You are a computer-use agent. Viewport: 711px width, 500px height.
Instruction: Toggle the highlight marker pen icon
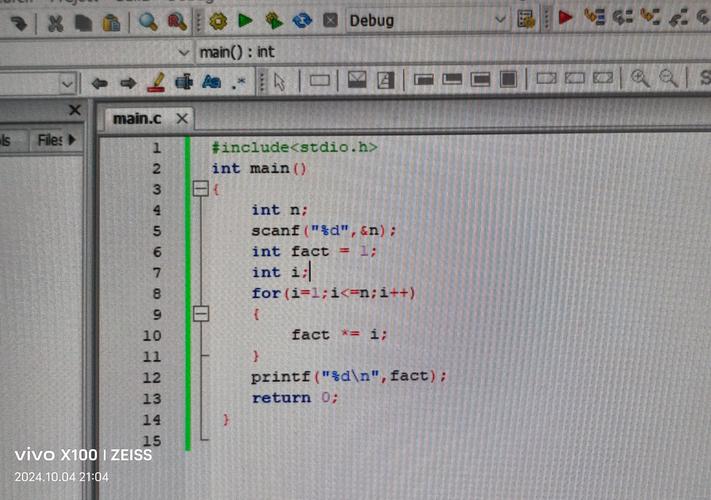click(156, 83)
